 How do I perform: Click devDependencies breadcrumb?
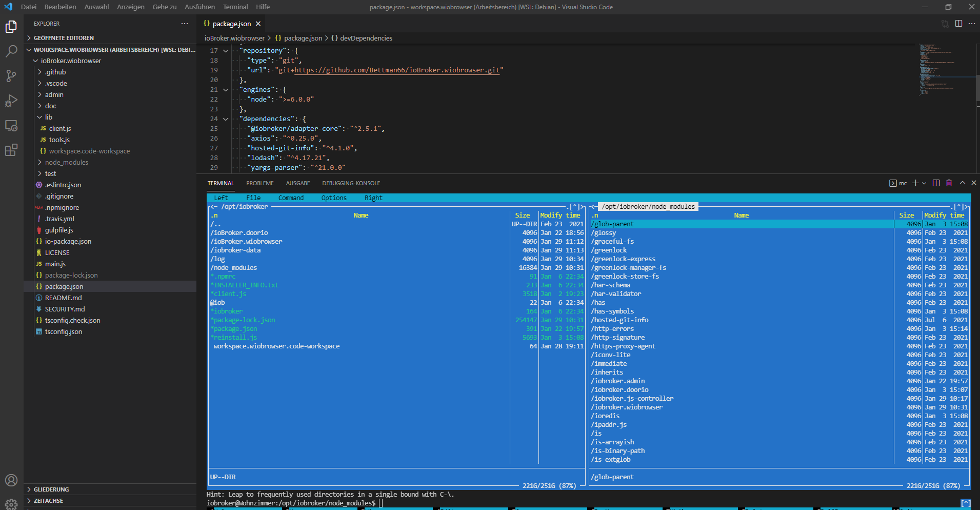click(x=362, y=38)
